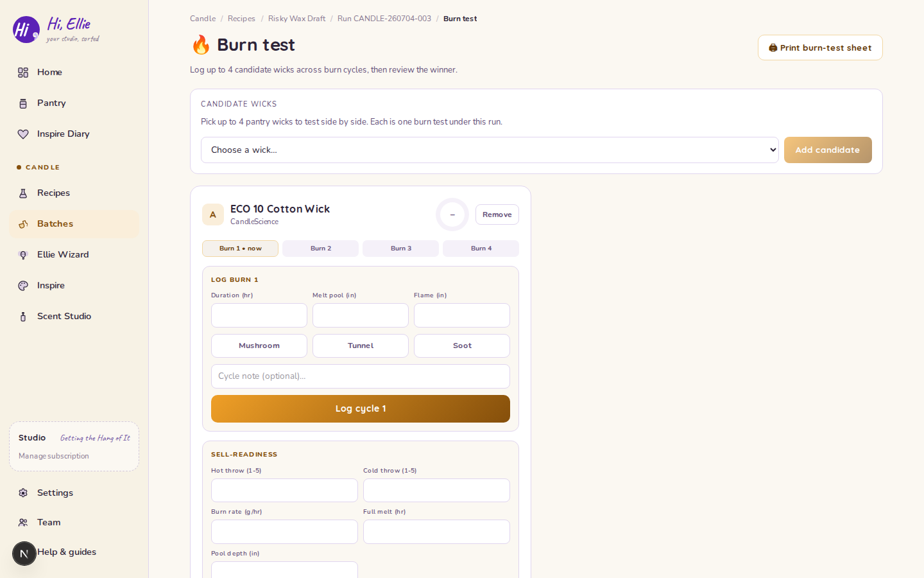Open Recipes breadcrumb link
The width and height of the screenshot is (924, 578).
(x=241, y=19)
